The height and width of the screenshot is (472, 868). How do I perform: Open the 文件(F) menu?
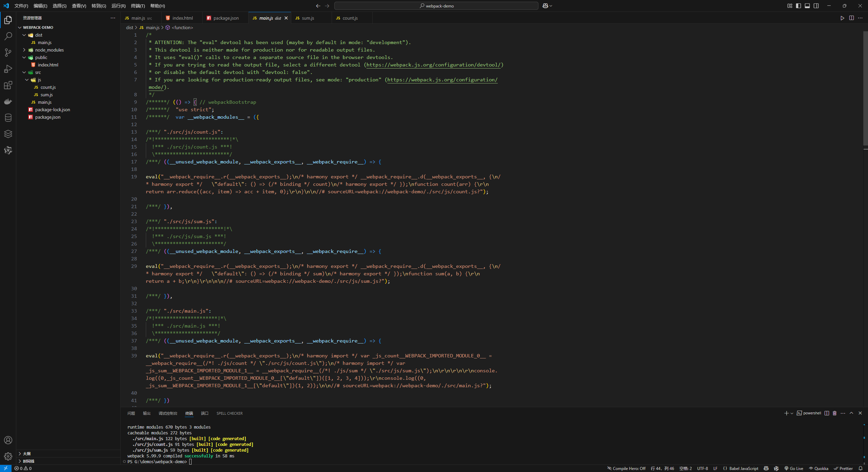[21, 6]
